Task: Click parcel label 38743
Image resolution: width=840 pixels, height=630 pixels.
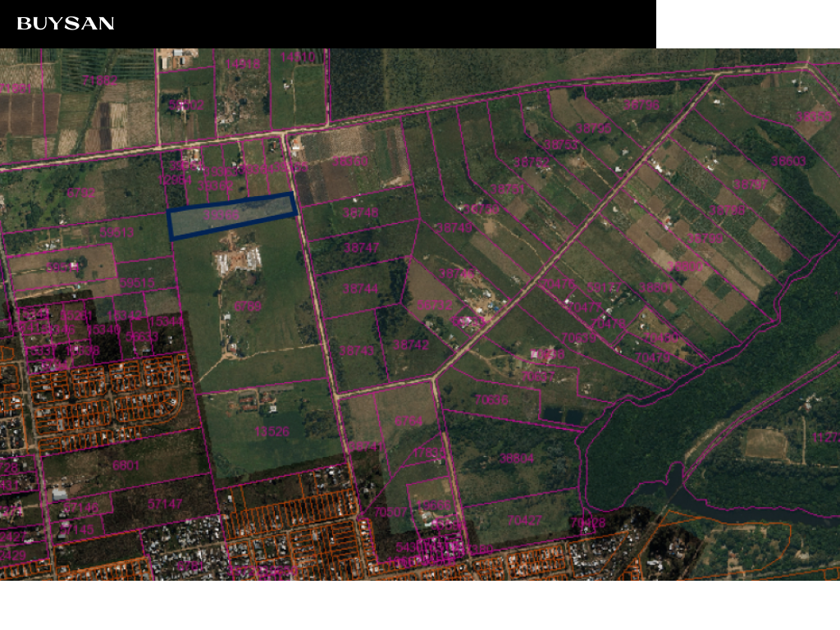Action: coord(357,351)
